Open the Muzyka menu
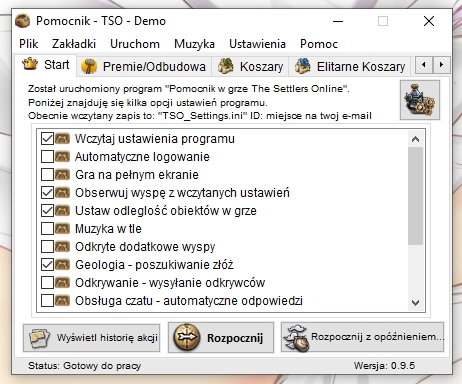 point(194,44)
